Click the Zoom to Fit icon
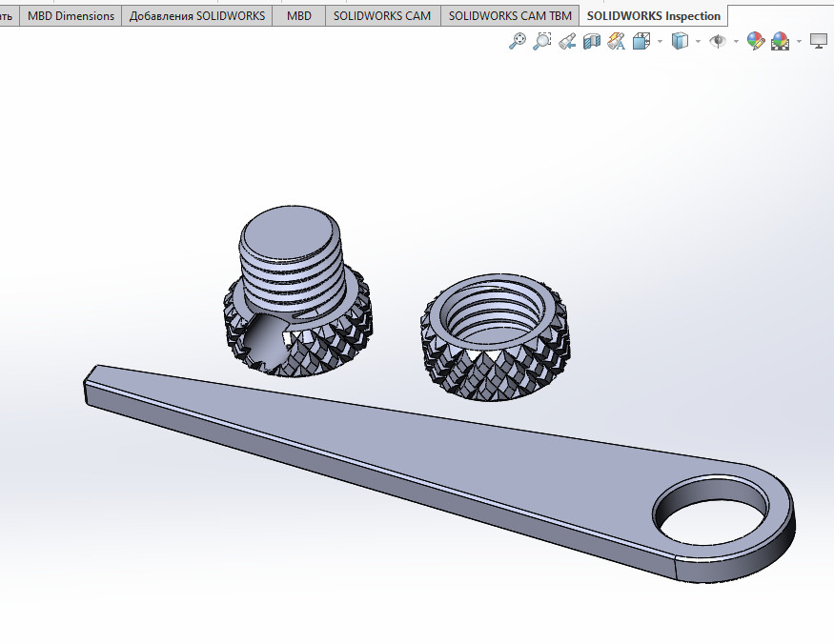834x644 pixels. 517,41
